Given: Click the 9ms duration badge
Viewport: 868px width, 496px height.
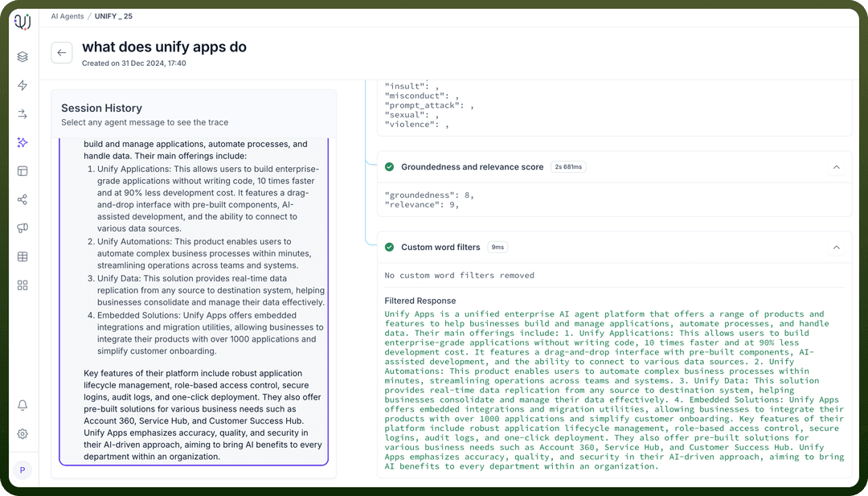Looking at the screenshot, I should (497, 247).
